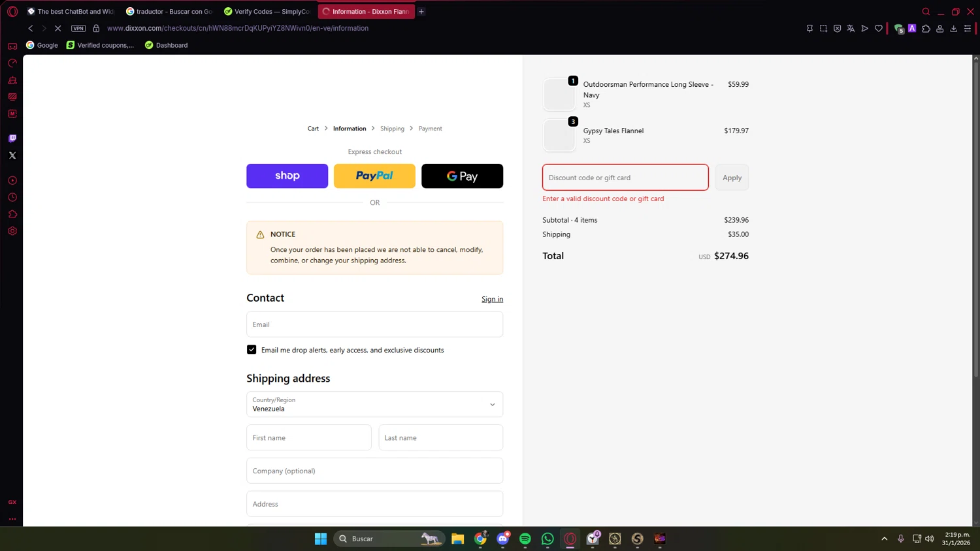Switch to 'Verify Codes — SimplyCo' tab
980x551 pixels.
click(267, 11)
